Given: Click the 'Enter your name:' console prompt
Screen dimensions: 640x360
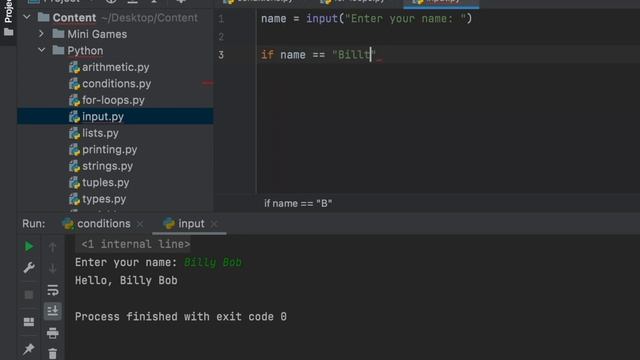Looking at the screenshot, I should click(126, 262).
